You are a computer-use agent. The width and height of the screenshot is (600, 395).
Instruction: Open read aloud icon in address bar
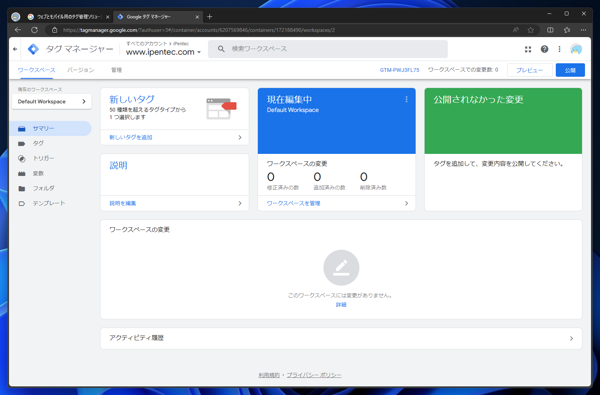516,30
